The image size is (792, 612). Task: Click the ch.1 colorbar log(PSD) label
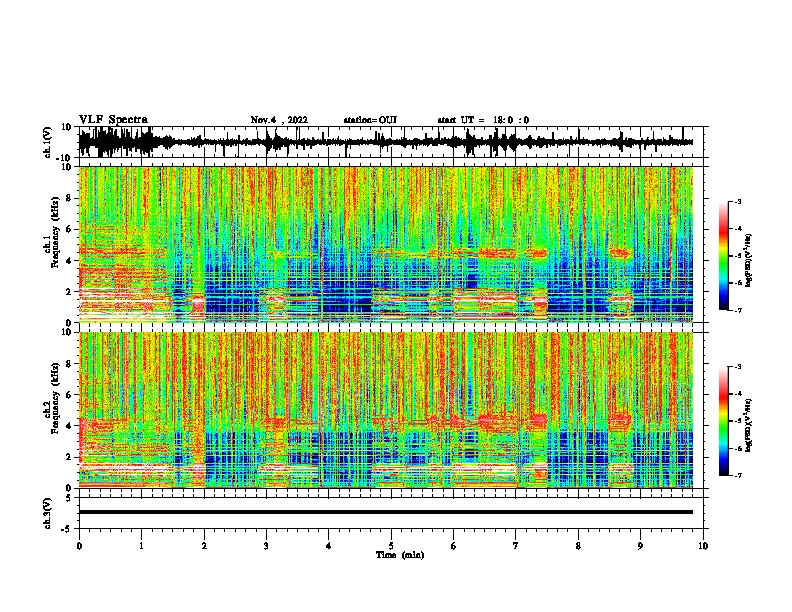[x=749, y=261]
